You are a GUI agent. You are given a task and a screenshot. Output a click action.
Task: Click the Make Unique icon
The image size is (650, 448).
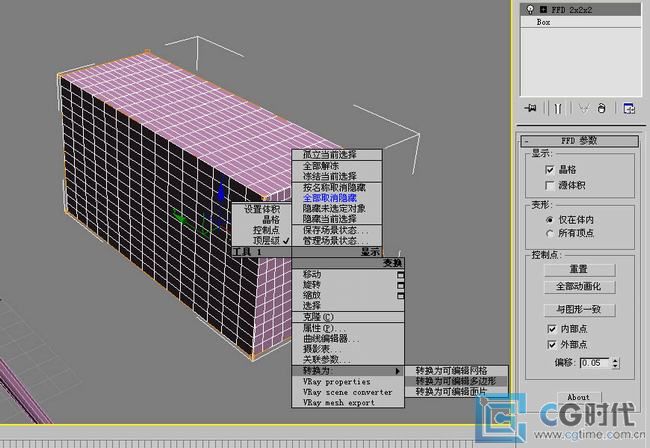(x=584, y=109)
